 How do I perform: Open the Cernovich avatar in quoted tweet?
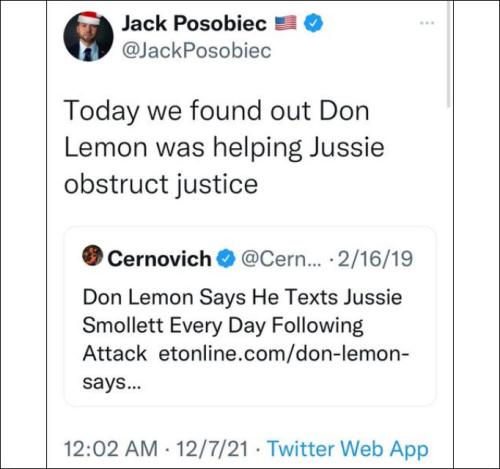(92, 255)
